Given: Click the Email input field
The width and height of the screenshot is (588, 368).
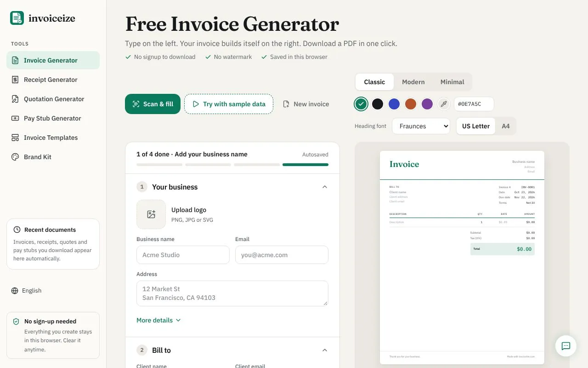Looking at the screenshot, I should click(x=282, y=255).
